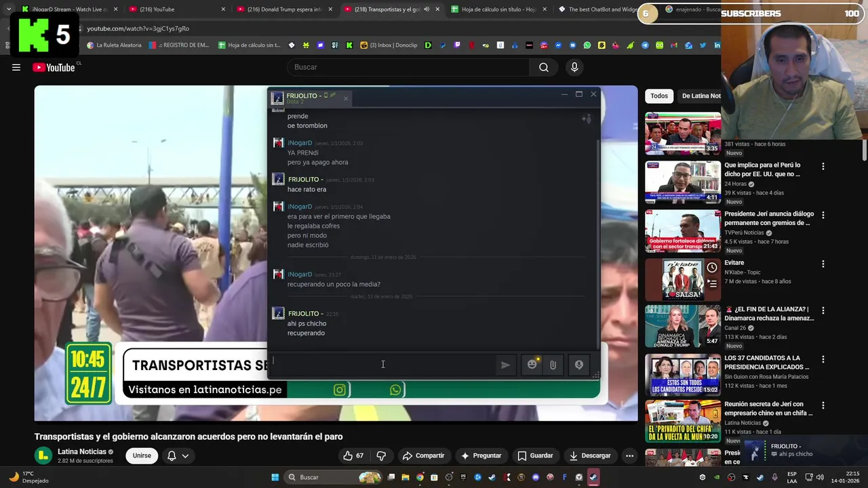Open the Preguntar AI button
Image resolution: width=868 pixels, height=488 pixels.
(481, 455)
